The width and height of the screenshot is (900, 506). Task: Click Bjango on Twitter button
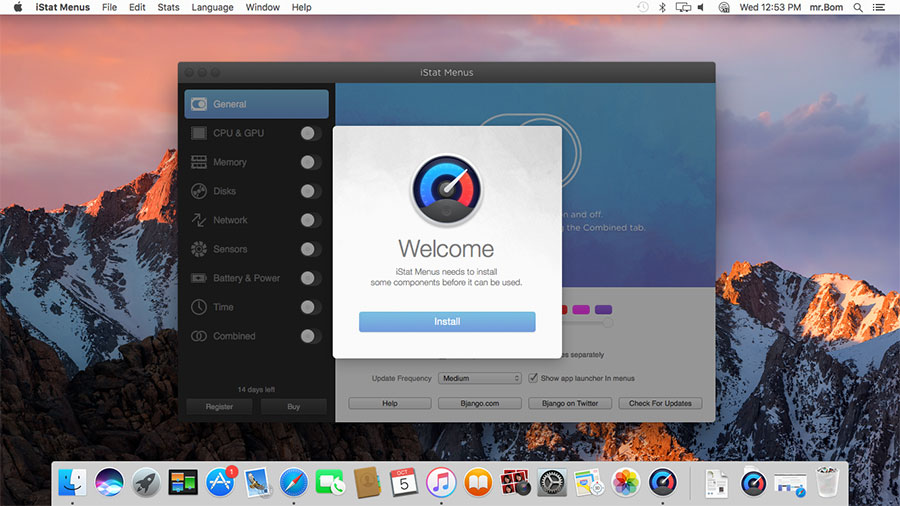570,403
